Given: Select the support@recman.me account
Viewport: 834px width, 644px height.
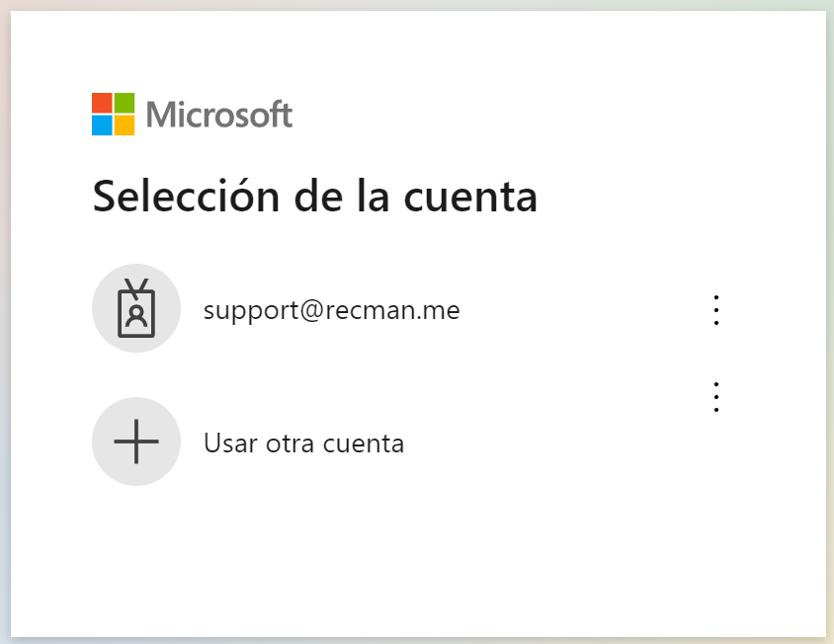Looking at the screenshot, I should (x=331, y=311).
